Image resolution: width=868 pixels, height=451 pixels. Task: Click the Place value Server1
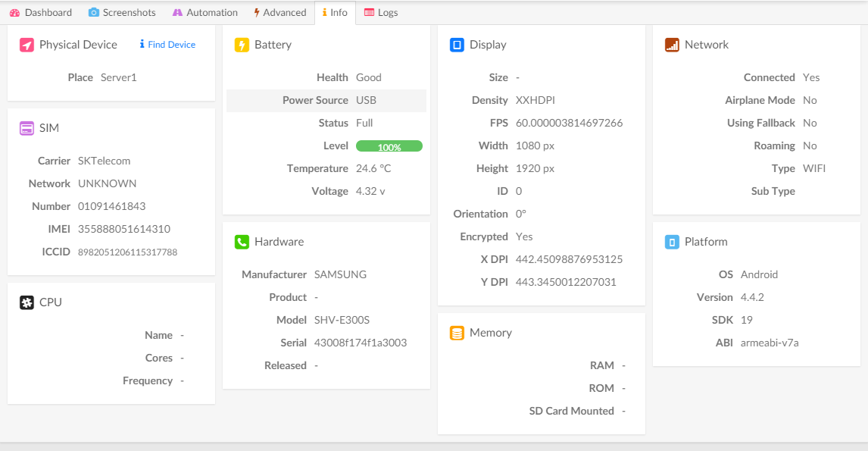pos(118,77)
